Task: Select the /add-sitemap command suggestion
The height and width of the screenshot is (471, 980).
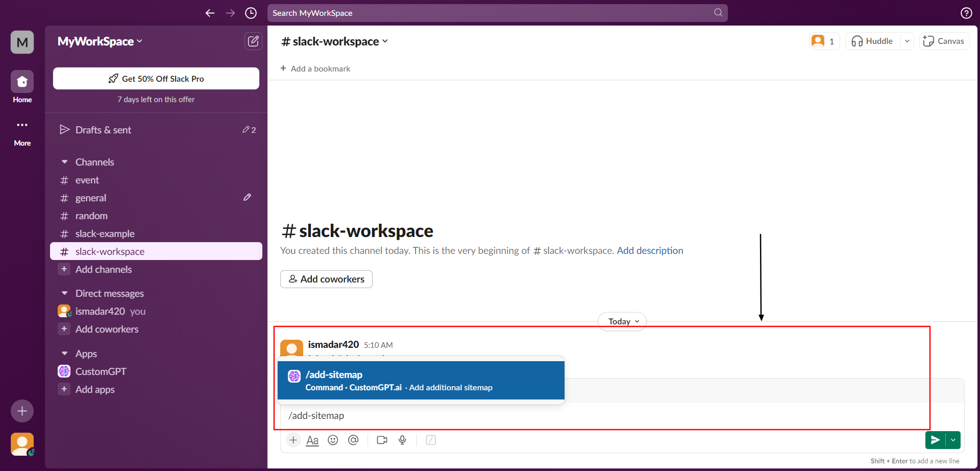Action: point(421,381)
